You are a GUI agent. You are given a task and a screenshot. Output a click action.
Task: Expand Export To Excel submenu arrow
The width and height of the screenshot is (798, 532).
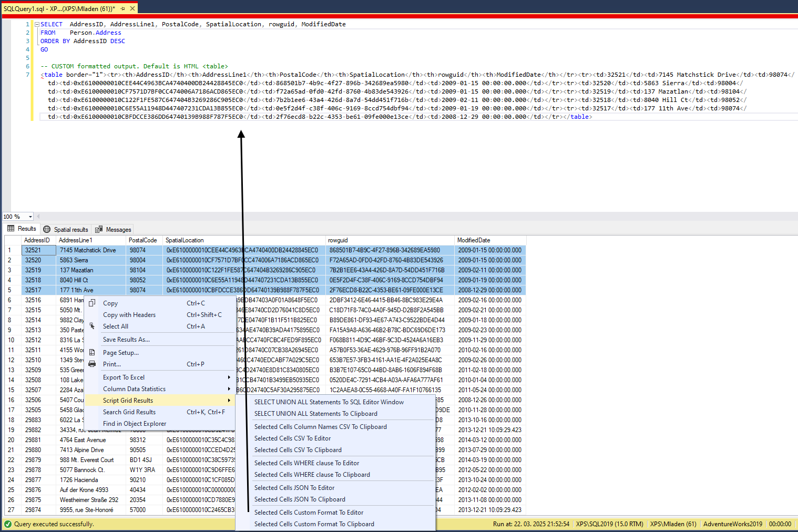click(229, 377)
